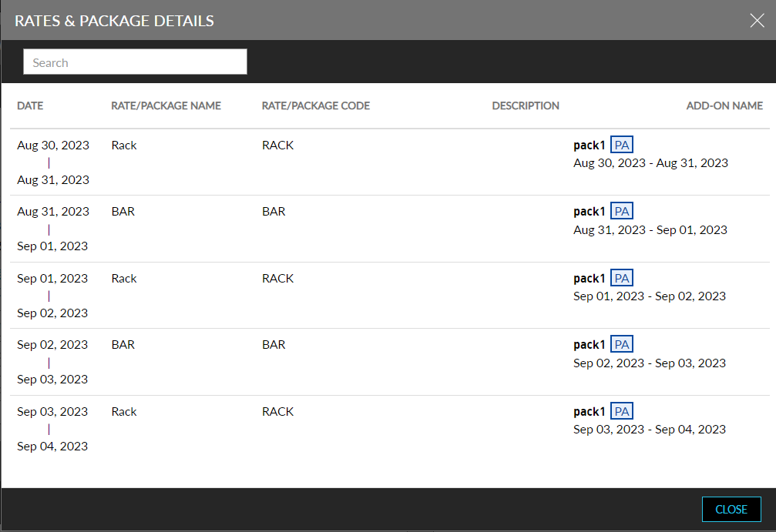
Task: Click the RACK rate code in the Sep 01 row
Action: 277,278
